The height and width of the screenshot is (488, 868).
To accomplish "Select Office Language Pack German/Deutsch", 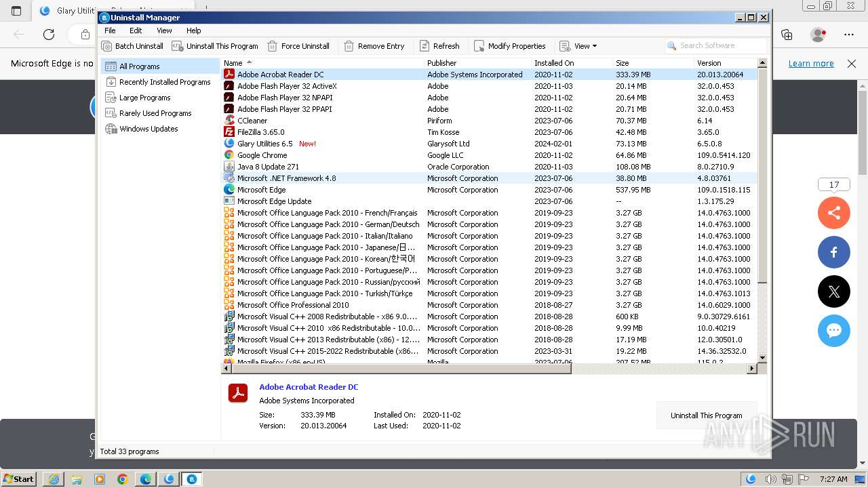I will pos(489,224).
